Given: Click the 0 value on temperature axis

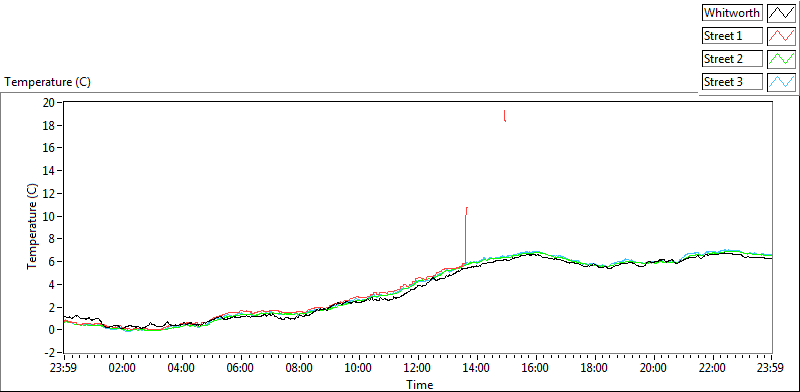Looking at the screenshot, I should pyautogui.click(x=53, y=330).
